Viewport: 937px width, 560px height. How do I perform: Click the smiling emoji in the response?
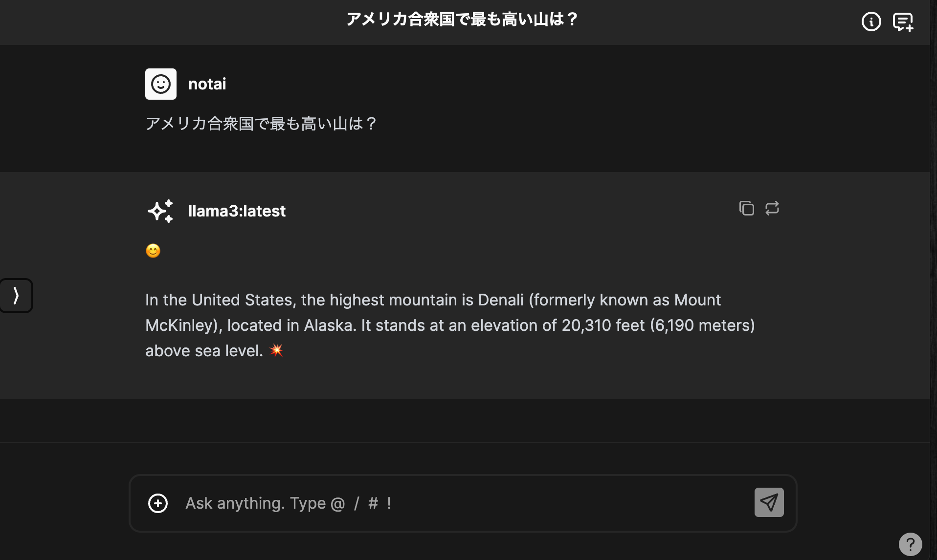(153, 251)
